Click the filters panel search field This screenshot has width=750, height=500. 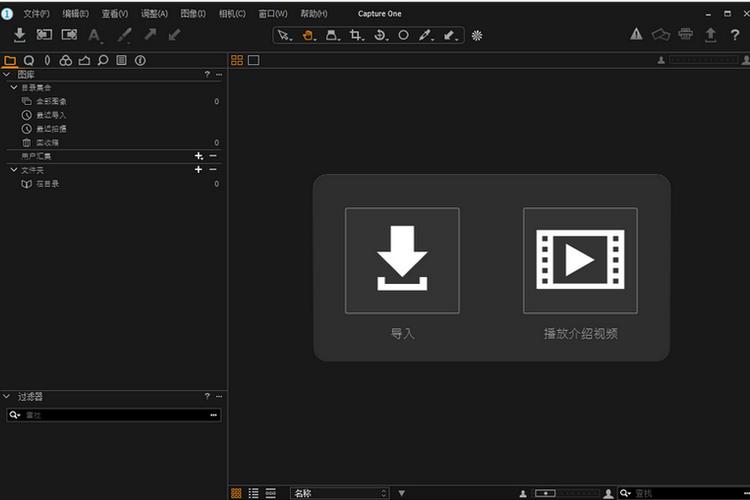[x=114, y=415]
